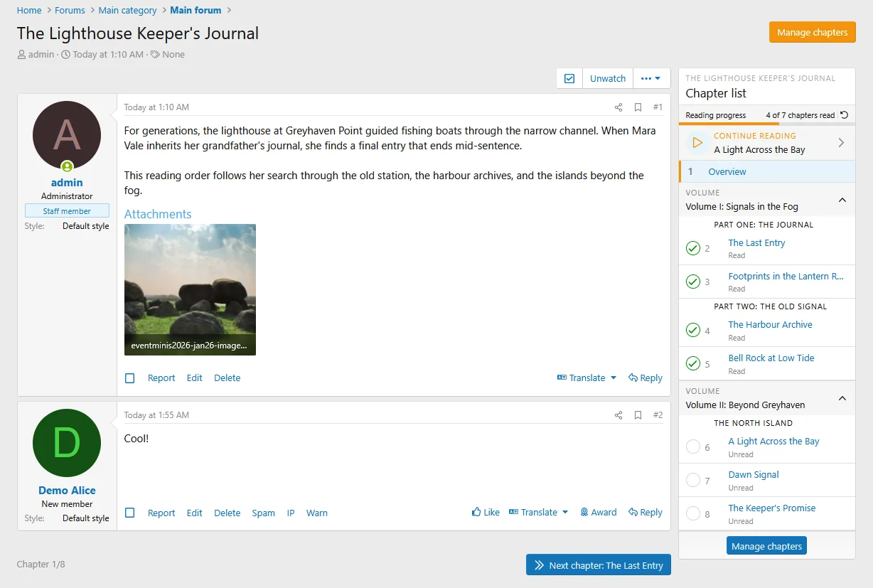This screenshot has height=588, width=873.
Task: Click the Continue Reading play icon
Action: click(x=697, y=143)
